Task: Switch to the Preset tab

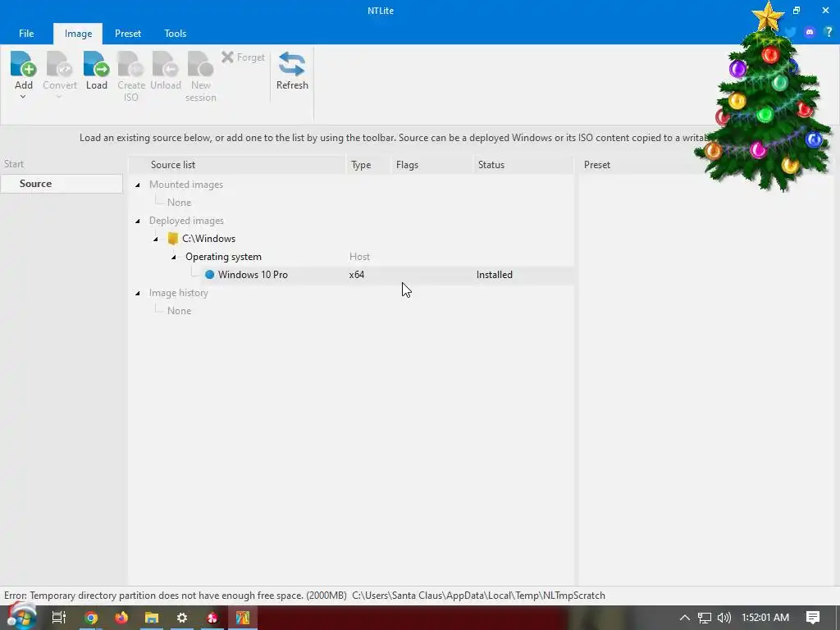Action: (128, 33)
